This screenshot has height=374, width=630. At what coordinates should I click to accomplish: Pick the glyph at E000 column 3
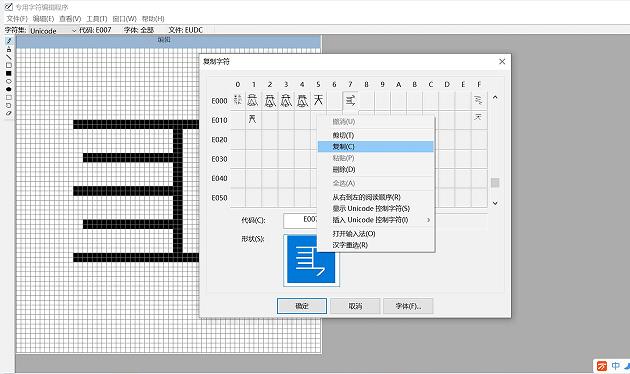(x=286, y=100)
